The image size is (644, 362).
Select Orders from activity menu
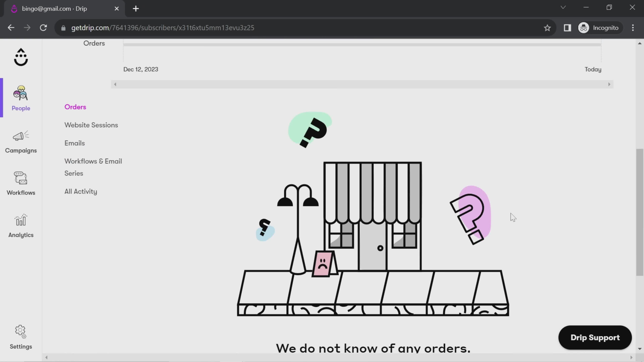pos(75,107)
